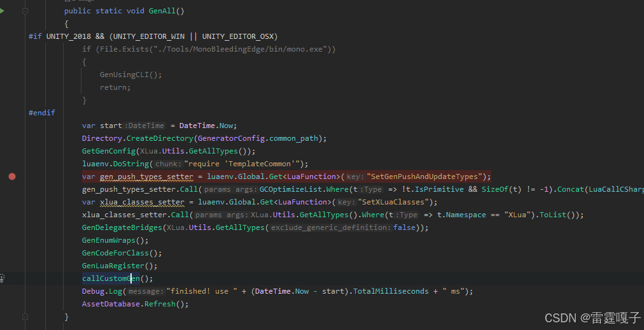This screenshot has height=330, width=644.
Task: Click the Namespace property
Action: point(466,215)
